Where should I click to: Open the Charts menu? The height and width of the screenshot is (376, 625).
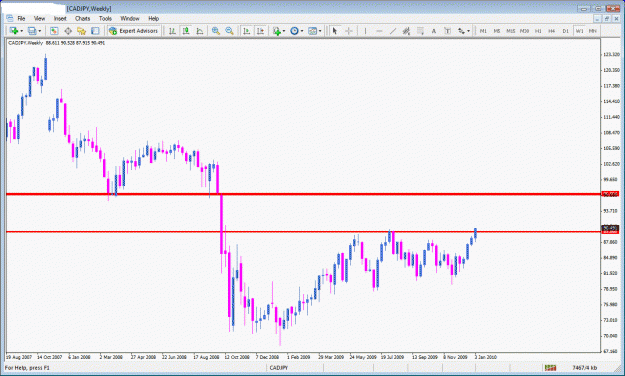point(83,18)
